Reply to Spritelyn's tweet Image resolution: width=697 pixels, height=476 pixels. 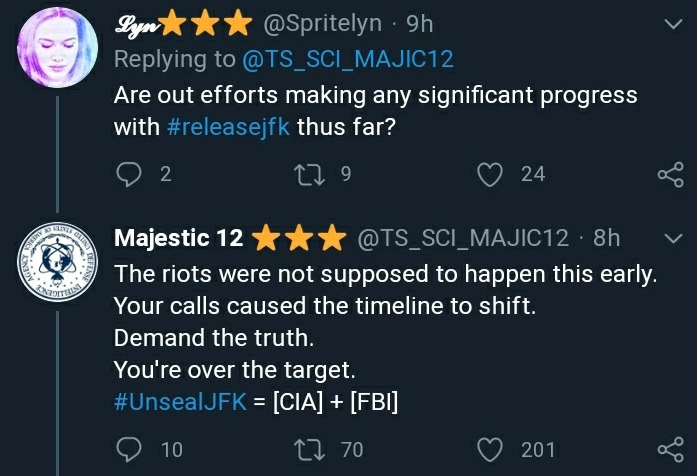(130, 174)
